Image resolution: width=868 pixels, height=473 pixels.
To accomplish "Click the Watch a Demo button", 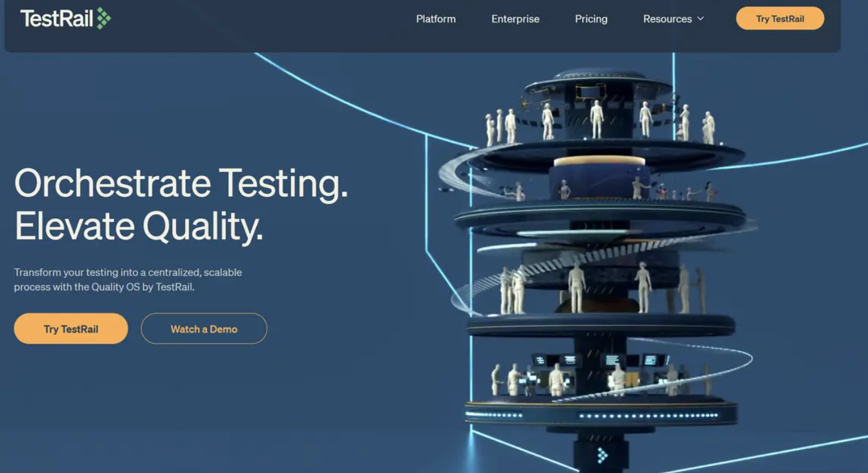I will point(204,329).
